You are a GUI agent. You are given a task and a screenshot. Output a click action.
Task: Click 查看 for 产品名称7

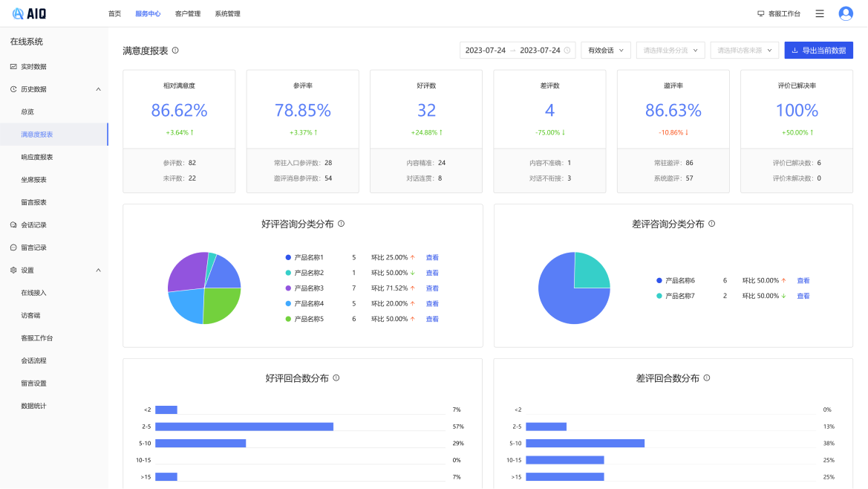[x=803, y=297]
